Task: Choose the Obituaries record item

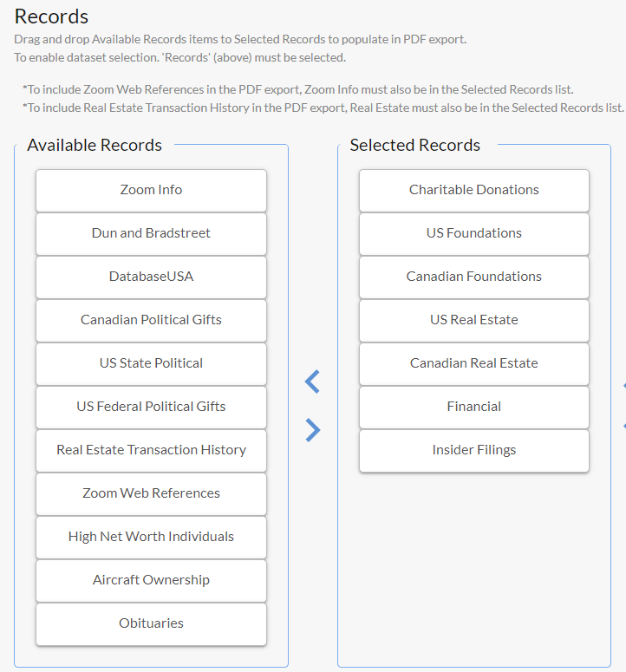Action: tap(151, 623)
